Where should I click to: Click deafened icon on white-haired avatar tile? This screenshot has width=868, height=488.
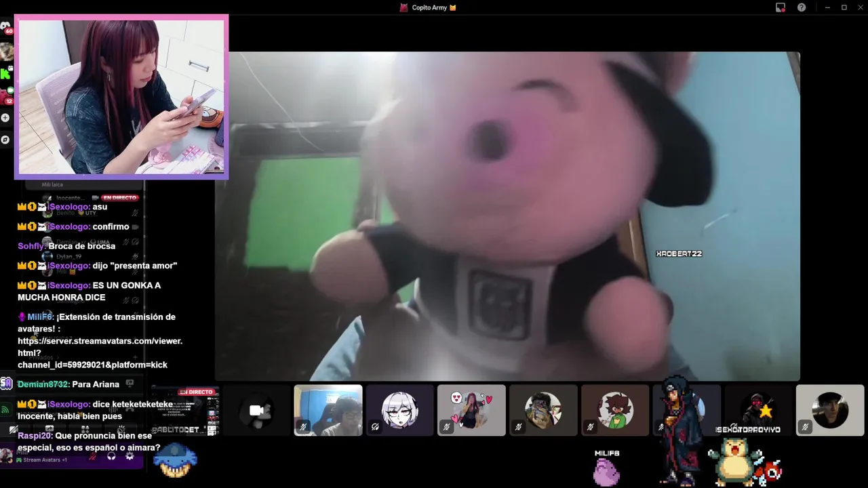tap(375, 427)
